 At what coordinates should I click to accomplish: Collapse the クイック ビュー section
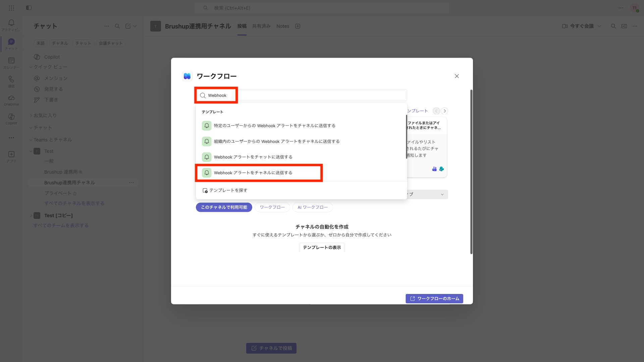click(x=31, y=67)
